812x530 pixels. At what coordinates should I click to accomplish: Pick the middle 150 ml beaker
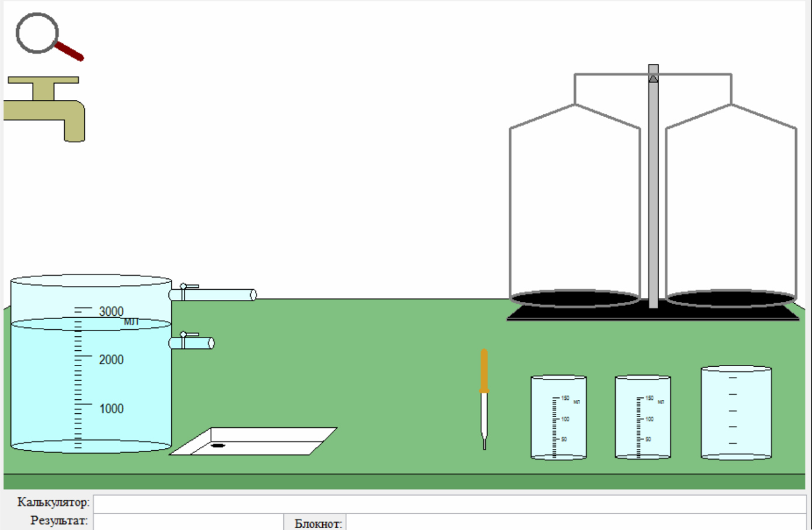[x=643, y=417]
